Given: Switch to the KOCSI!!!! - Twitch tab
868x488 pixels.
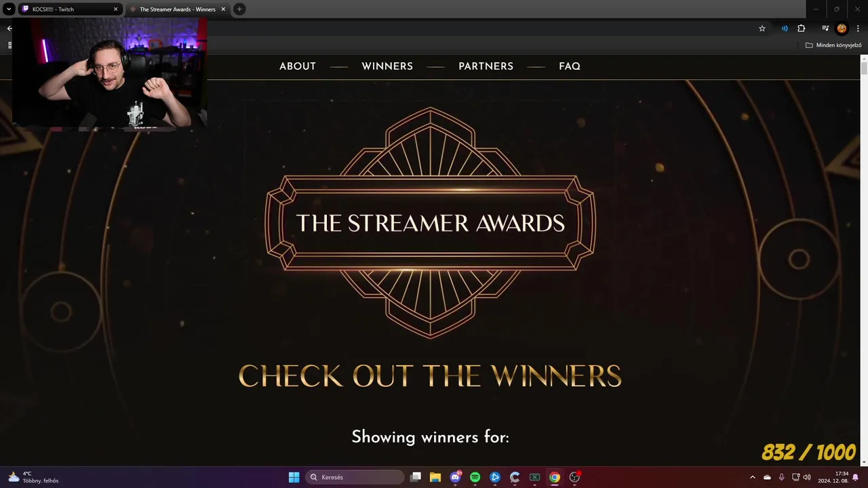Looking at the screenshot, I should (69, 9).
